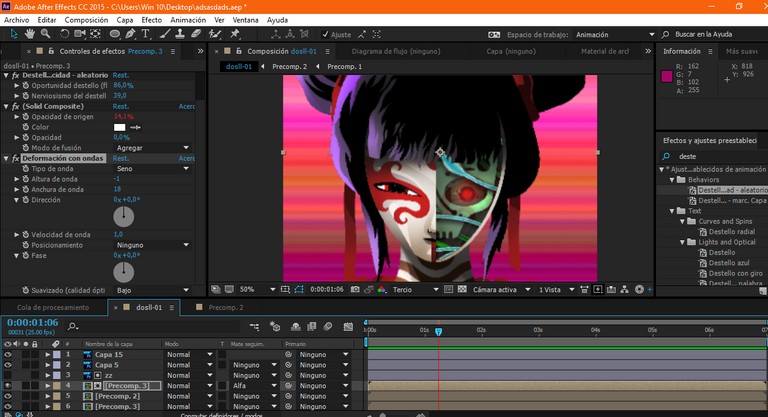768x417 pixels.
Task: Click the Dirección angle dial
Action: [123, 217]
